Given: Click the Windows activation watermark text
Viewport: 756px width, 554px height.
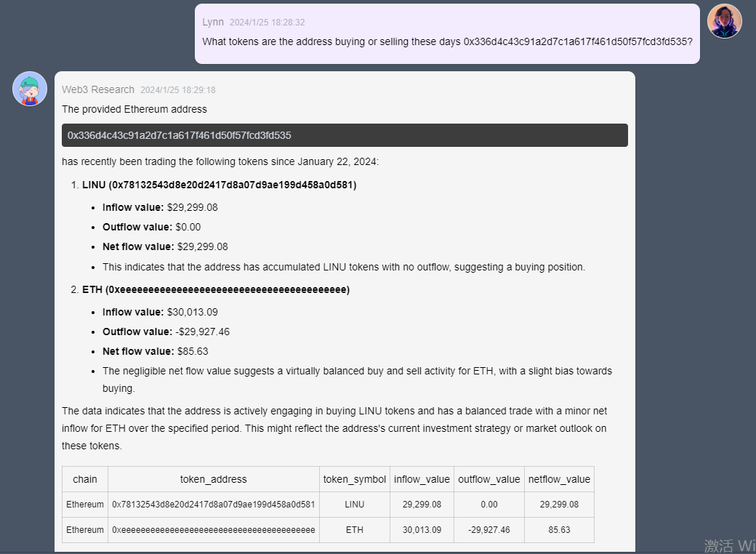Looking at the screenshot, I should click(730, 546).
